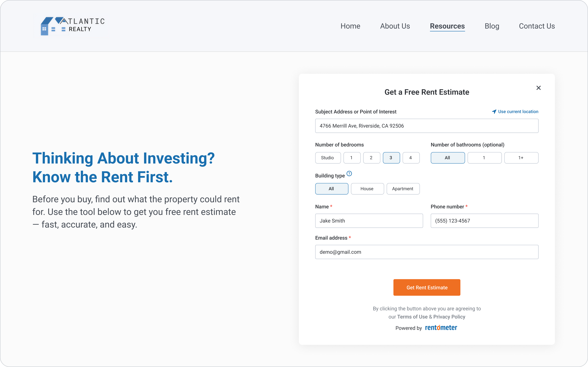The width and height of the screenshot is (588, 367).
Task: Click the Subject Address input field
Action: [x=427, y=126]
